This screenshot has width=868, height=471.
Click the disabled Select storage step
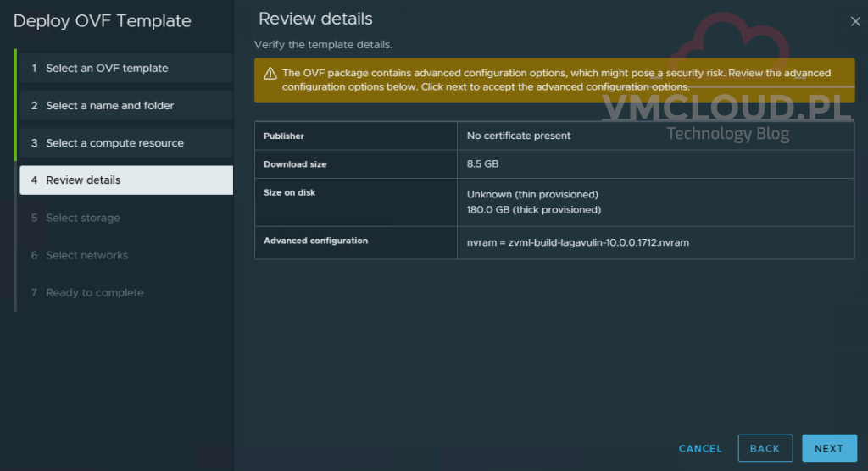click(83, 218)
